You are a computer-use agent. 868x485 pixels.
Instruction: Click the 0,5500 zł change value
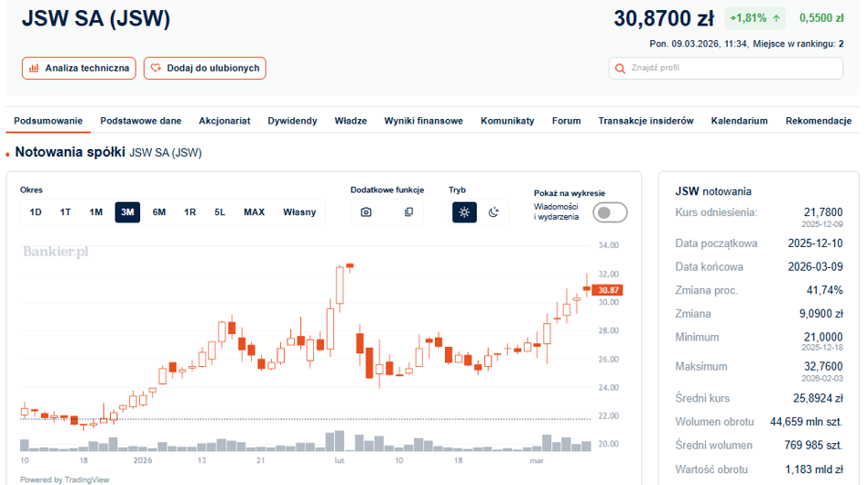(821, 18)
